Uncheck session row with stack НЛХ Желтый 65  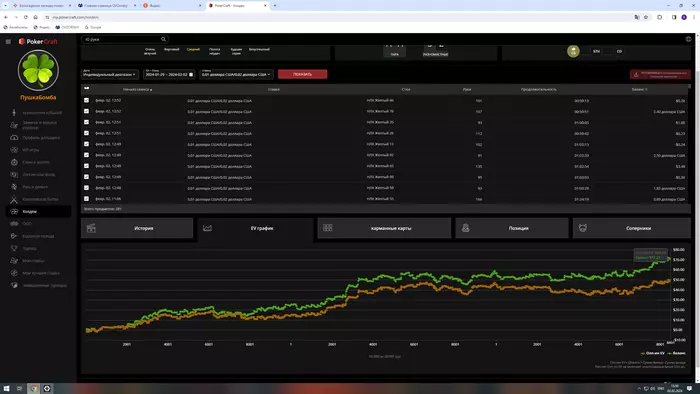(x=87, y=166)
